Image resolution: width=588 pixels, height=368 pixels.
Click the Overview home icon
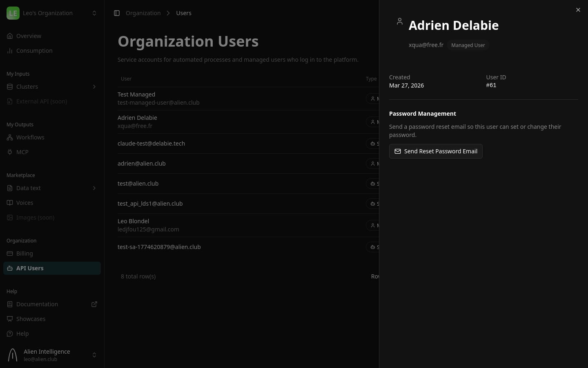[10, 36]
